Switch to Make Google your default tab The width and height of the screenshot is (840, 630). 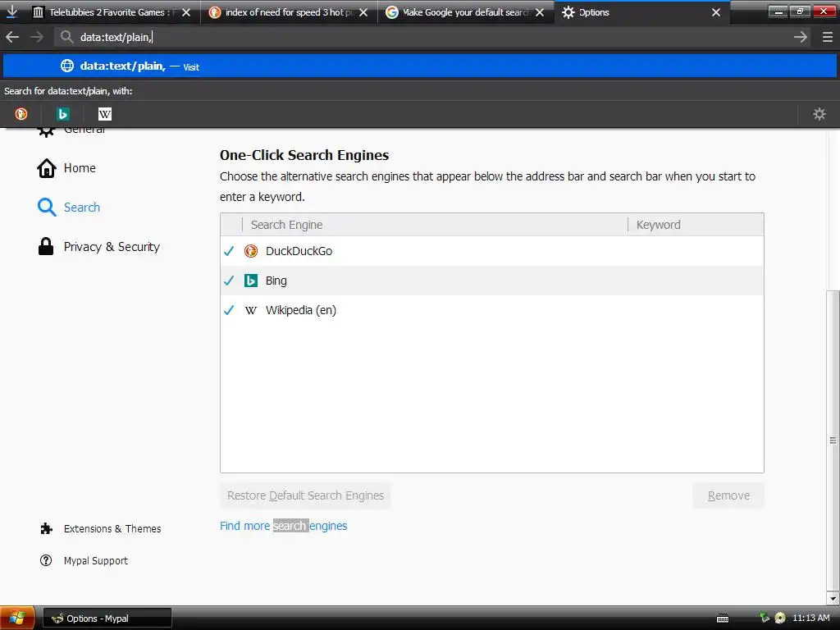(466, 12)
